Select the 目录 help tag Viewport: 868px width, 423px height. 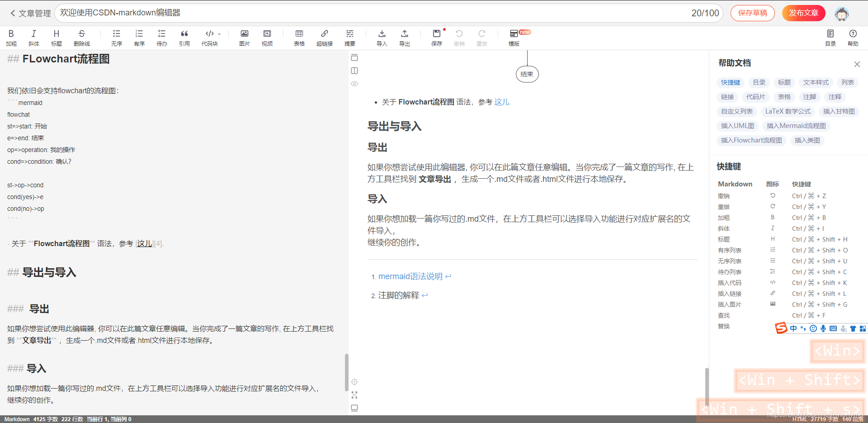tap(759, 82)
